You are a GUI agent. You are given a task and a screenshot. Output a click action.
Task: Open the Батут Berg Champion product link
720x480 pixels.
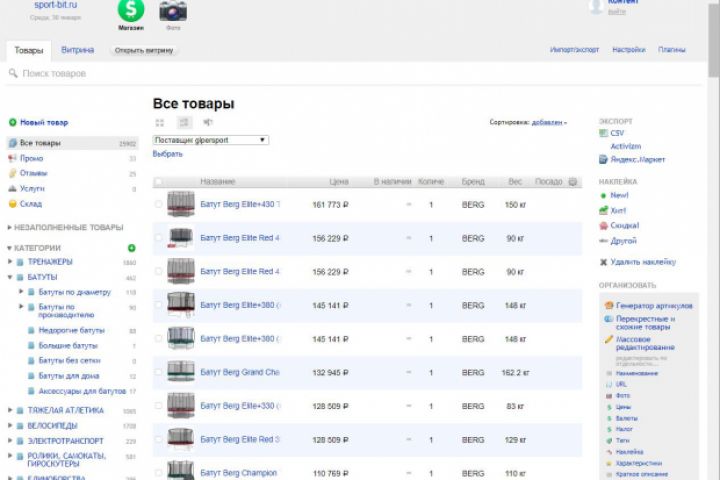click(x=239, y=473)
